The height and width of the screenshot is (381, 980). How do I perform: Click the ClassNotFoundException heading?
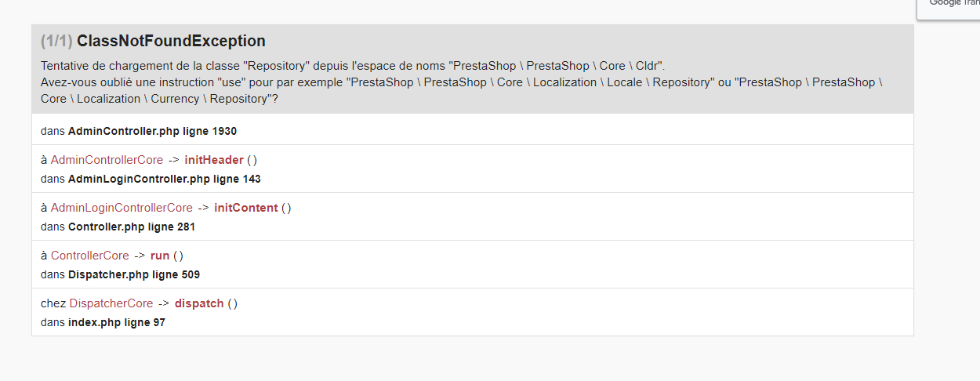pyautogui.click(x=171, y=41)
